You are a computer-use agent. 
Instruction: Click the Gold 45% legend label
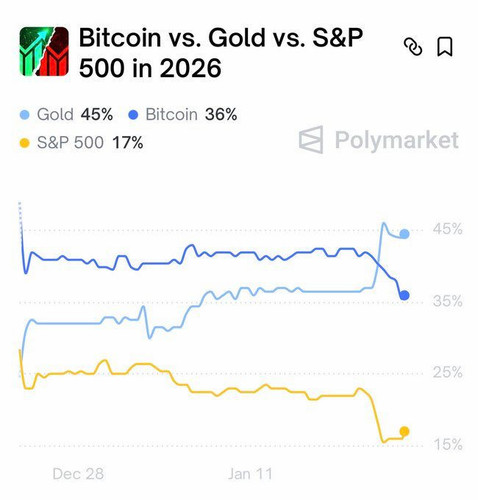75,115
